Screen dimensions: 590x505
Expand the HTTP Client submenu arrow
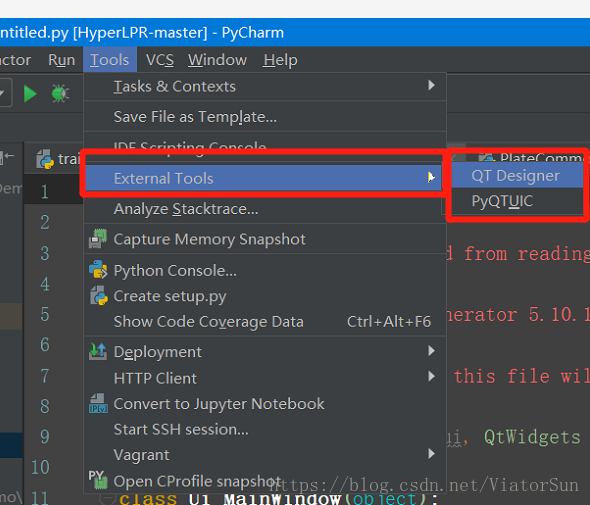click(431, 376)
